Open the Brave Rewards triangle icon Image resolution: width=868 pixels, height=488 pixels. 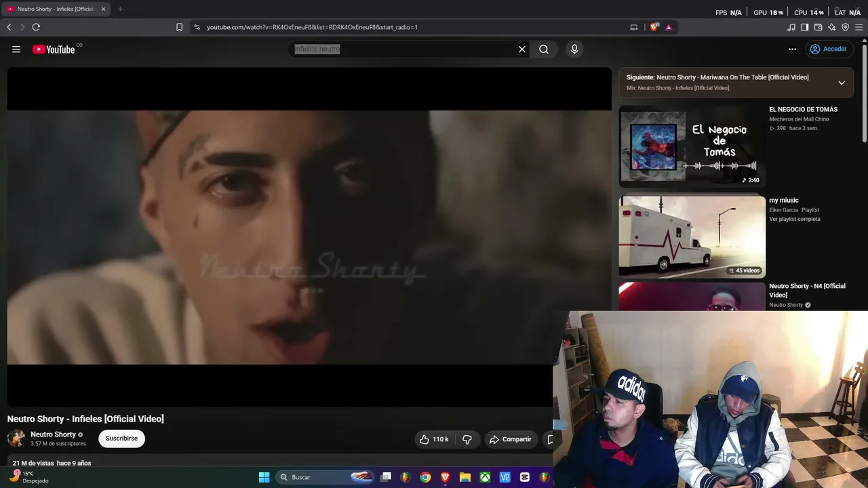point(669,27)
